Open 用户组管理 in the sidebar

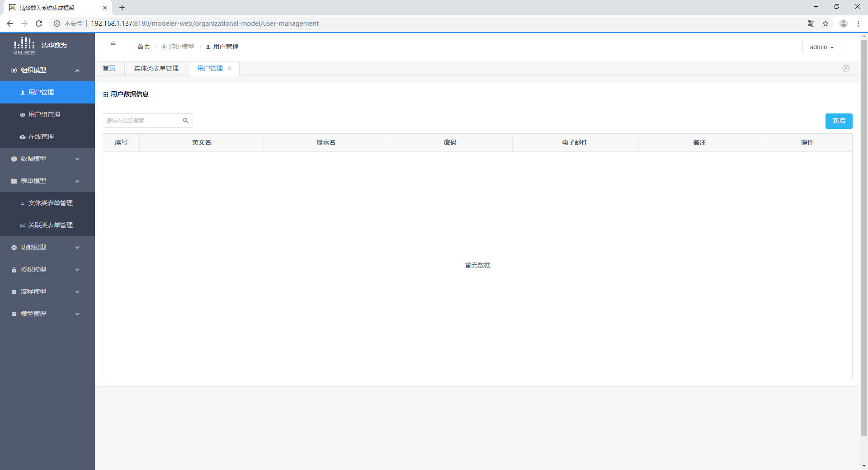[47, 114]
